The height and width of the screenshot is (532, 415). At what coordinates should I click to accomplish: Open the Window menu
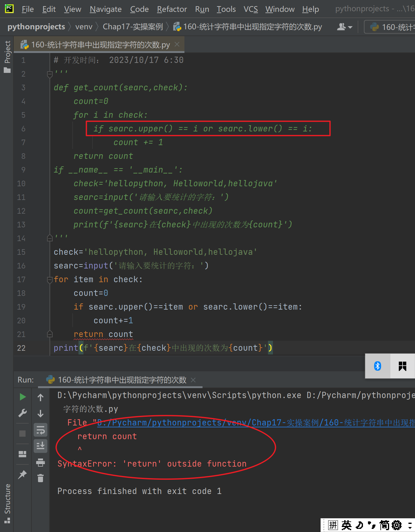[280, 9]
